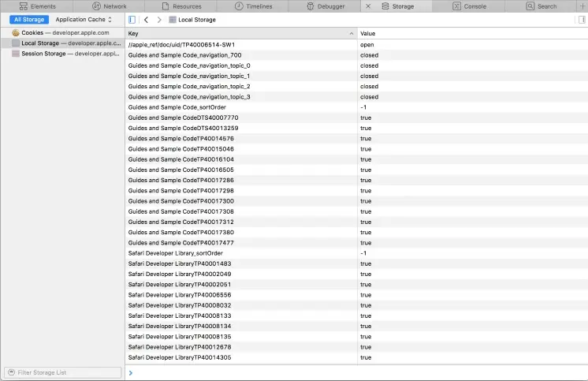Select Guides and Sample CodeTP40017380 row
Viewport: 588px width, 381px height.
[x=356, y=233]
